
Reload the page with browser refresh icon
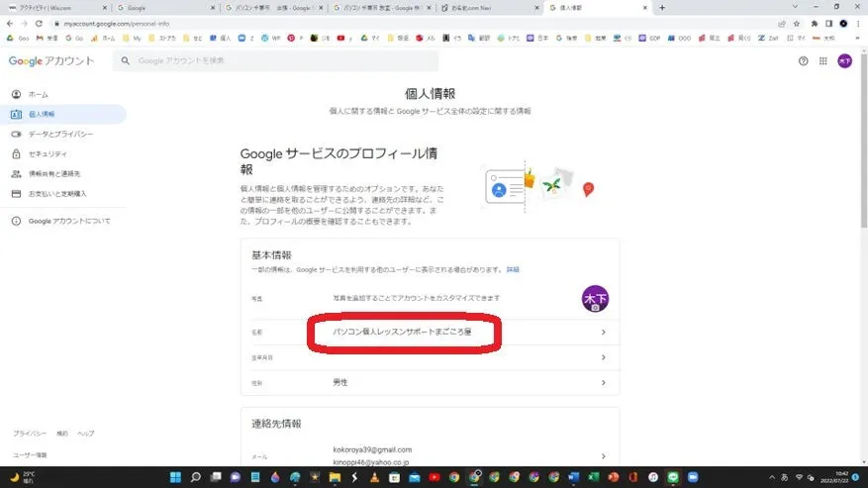coord(40,23)
